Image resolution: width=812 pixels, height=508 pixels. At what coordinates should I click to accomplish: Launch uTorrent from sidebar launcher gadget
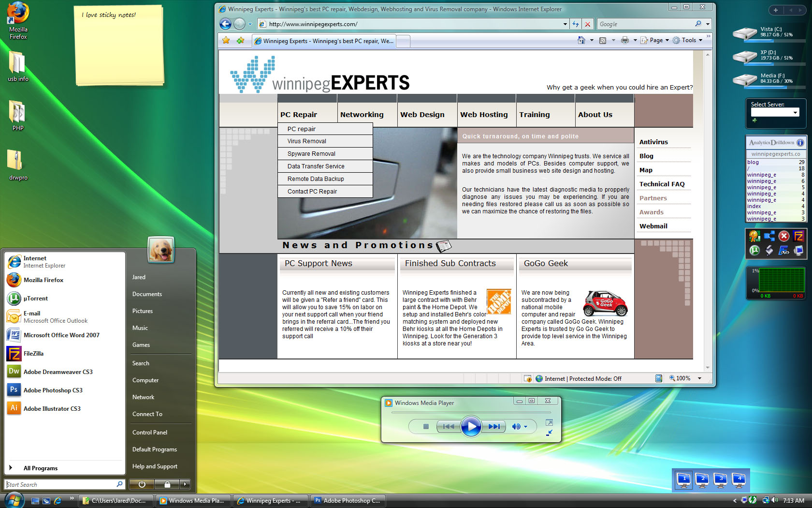754,250
